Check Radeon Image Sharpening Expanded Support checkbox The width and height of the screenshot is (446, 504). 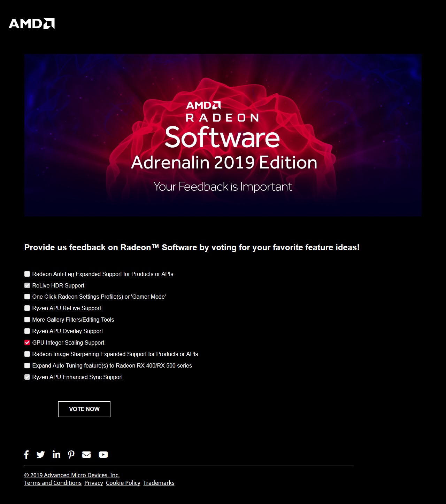coord(27,354)
